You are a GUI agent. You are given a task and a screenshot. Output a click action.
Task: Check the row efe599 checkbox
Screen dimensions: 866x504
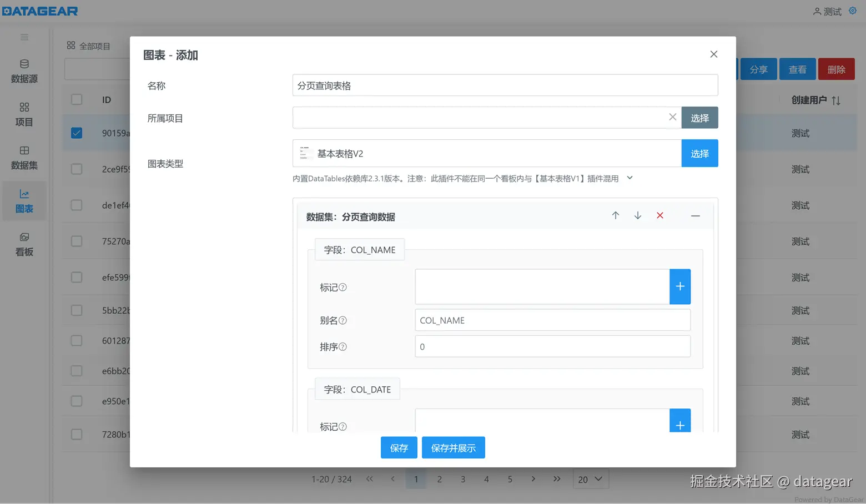coord(77,277)
